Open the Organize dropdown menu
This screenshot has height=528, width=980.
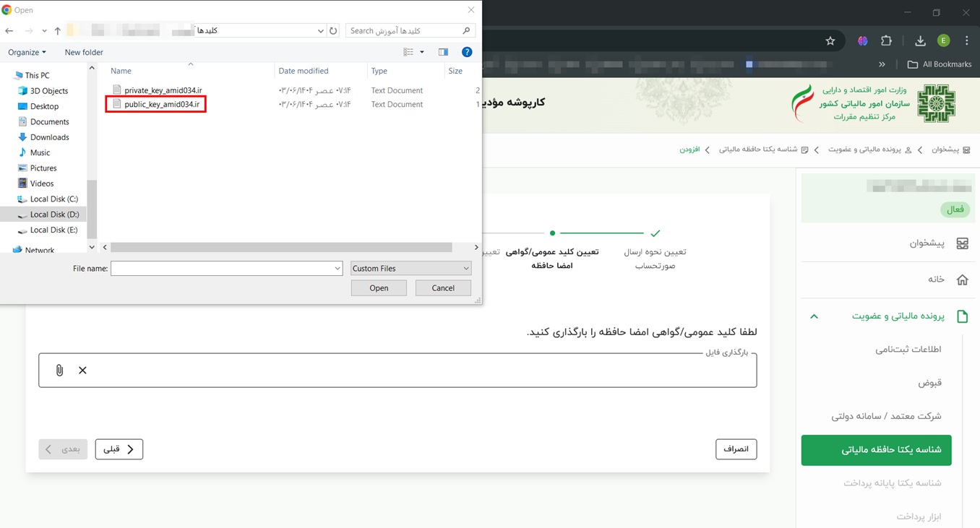(x=27, y=52)
